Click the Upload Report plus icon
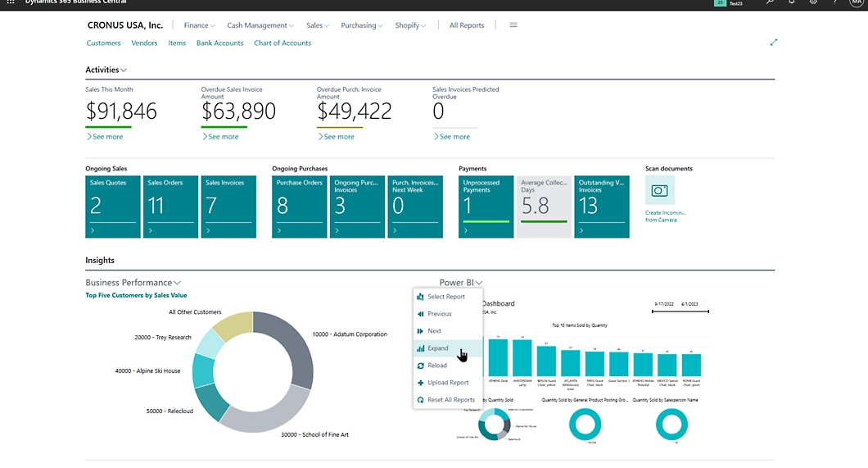Image resolution: width=868 pixels, height=468 pixels. pos(420,383)
